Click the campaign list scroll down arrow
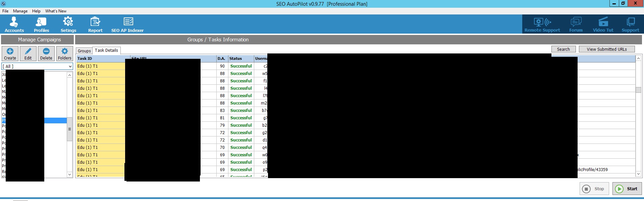The image size is (644, 201). coord(69,174)
